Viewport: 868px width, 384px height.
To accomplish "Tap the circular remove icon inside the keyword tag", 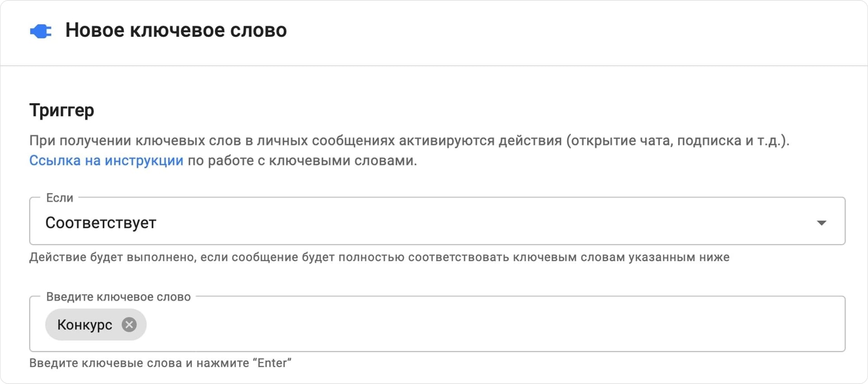I will click(x=129, y=324).
